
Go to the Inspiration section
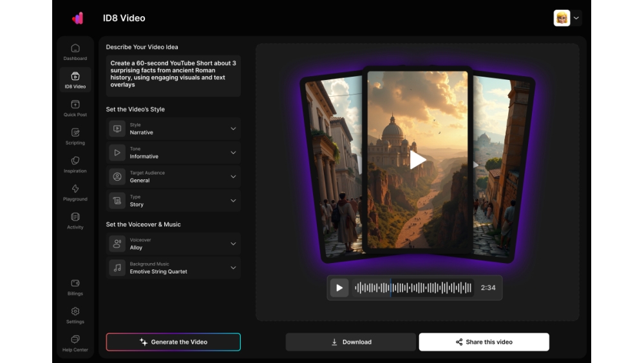pyautogui.click(x=75, y=164)
